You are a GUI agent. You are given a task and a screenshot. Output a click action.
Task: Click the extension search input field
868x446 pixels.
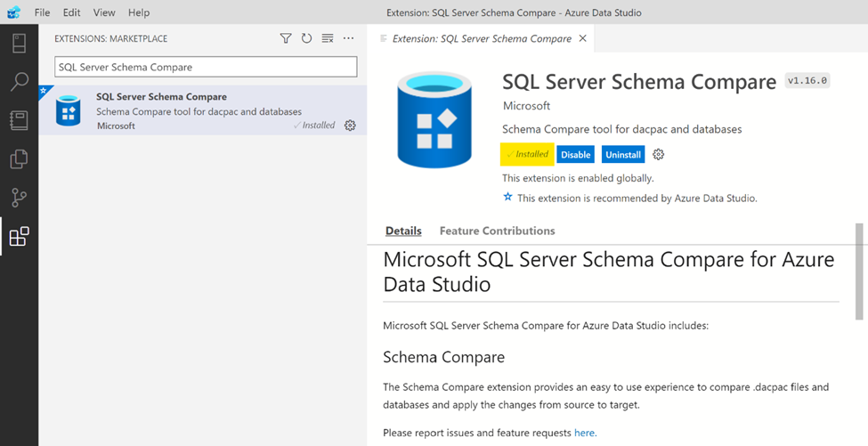206,67
